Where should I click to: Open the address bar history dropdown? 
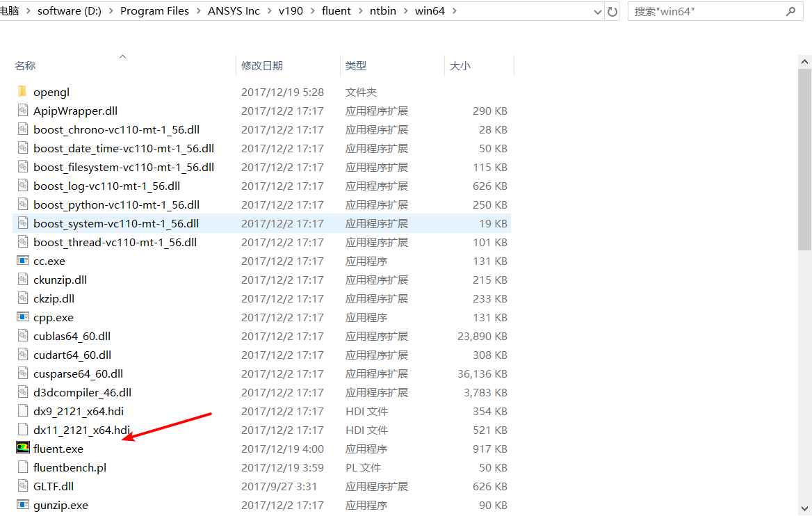click(599, 10)
